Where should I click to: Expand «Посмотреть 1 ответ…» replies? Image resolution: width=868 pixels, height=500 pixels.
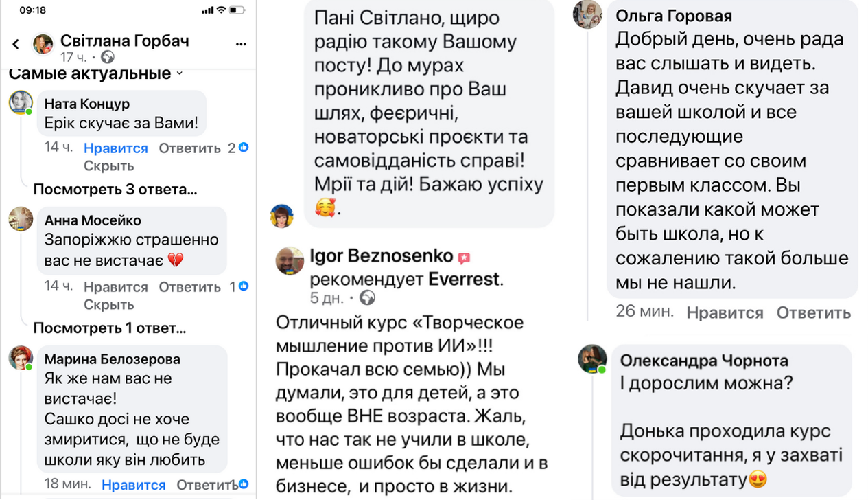110,328
